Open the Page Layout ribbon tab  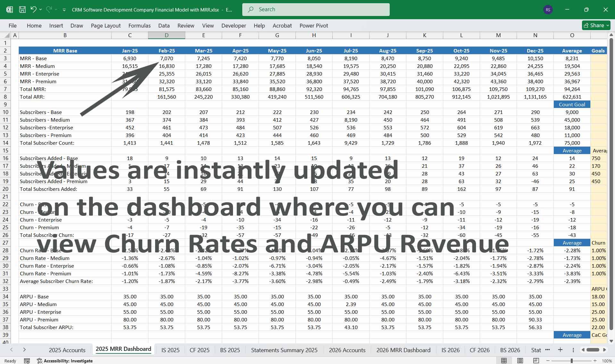coord(106,26)
